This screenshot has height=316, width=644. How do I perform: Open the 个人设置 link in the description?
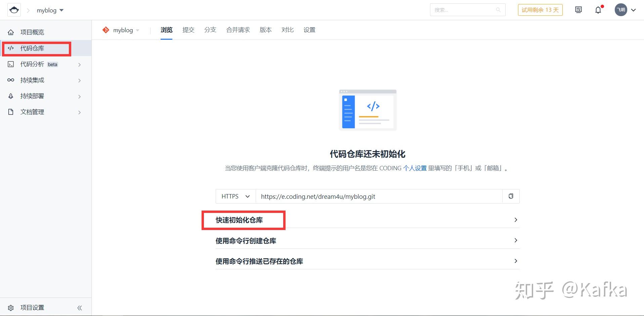point(415,168)
